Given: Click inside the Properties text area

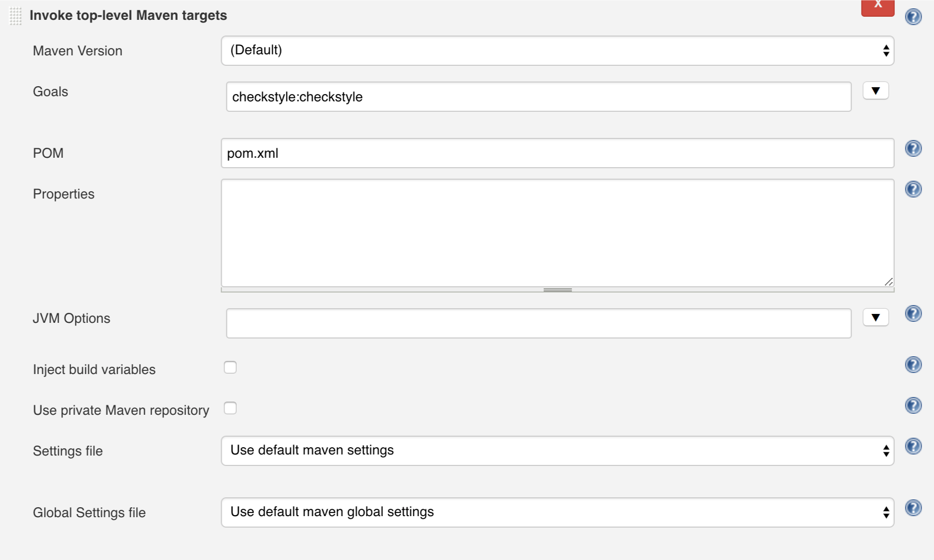Looking at the screenshot, I should click(x=557, y=232).
